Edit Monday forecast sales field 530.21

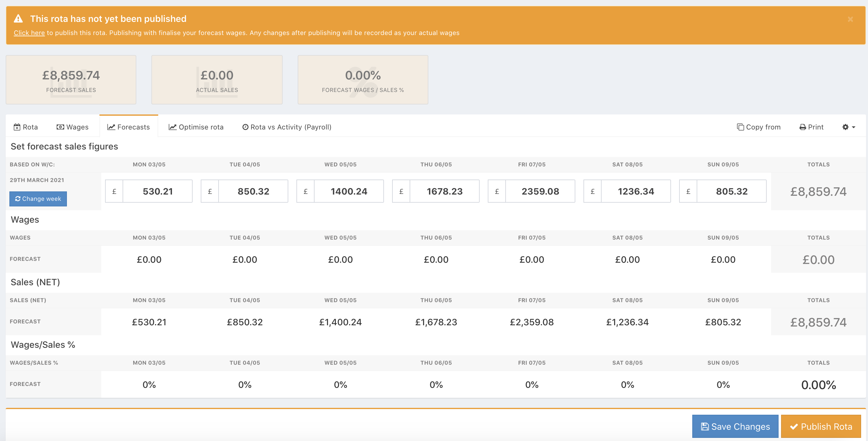pos(157,191)
